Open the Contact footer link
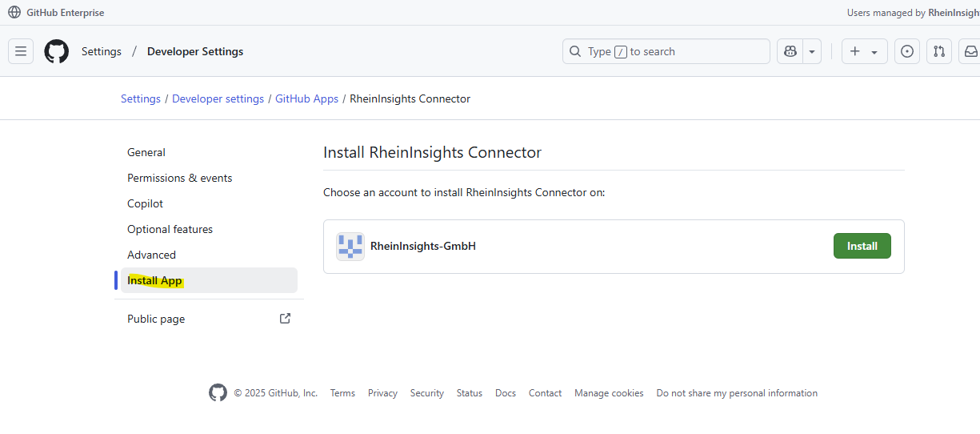This screenshot has height=434, width=980. 546,393
